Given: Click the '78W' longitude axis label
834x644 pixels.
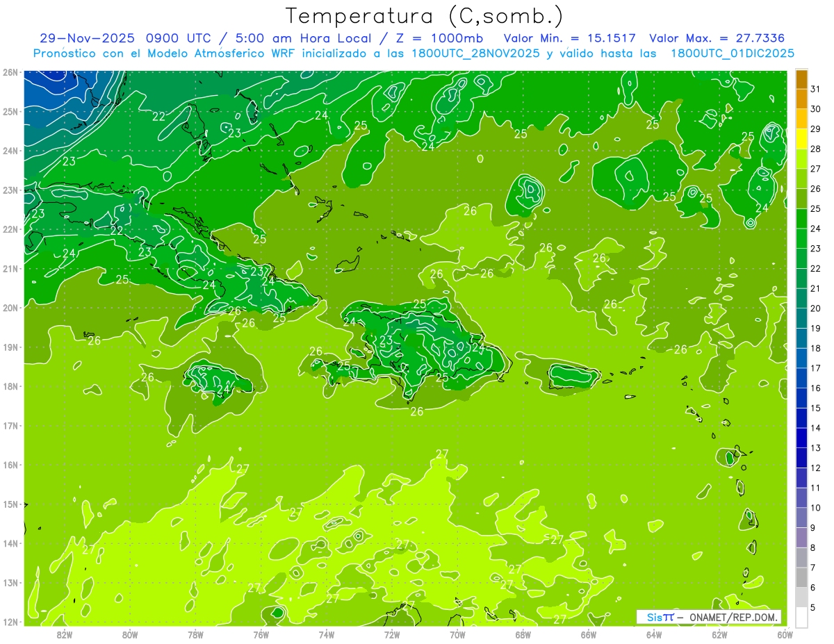Looking at the screenshot, I should [x=195, y=634].
